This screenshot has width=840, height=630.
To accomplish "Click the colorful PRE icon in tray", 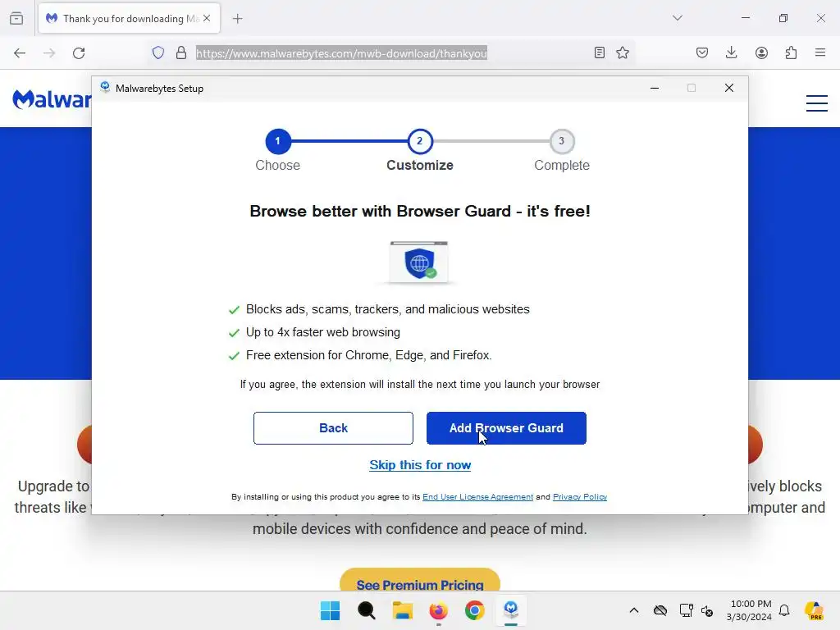I will tap(815, 610).
